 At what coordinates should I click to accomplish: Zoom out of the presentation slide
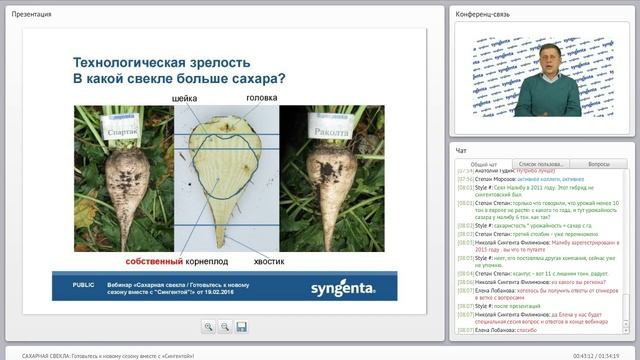pos(225,327)
